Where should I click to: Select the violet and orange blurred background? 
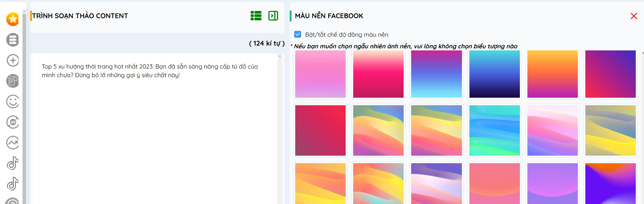click(610, 183)
